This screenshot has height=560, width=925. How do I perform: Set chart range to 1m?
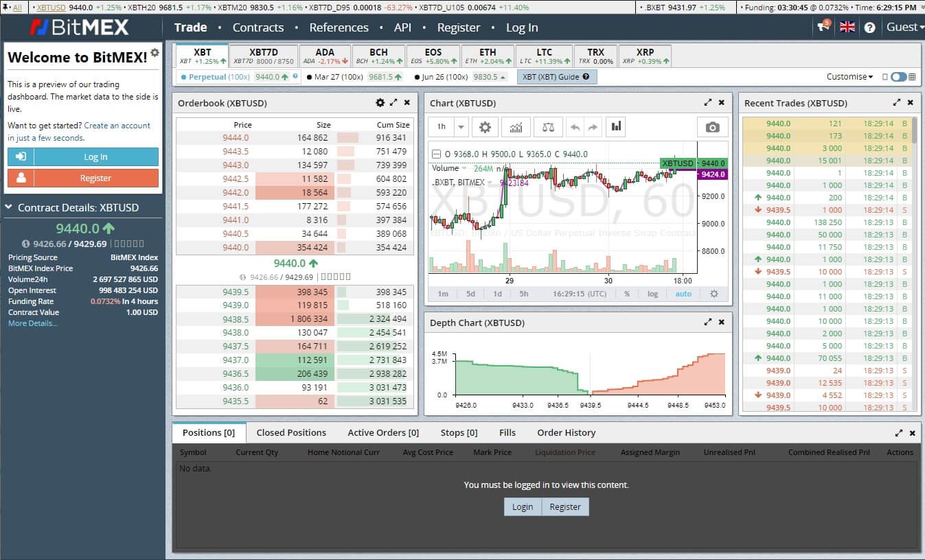click(x=443, y=294)
